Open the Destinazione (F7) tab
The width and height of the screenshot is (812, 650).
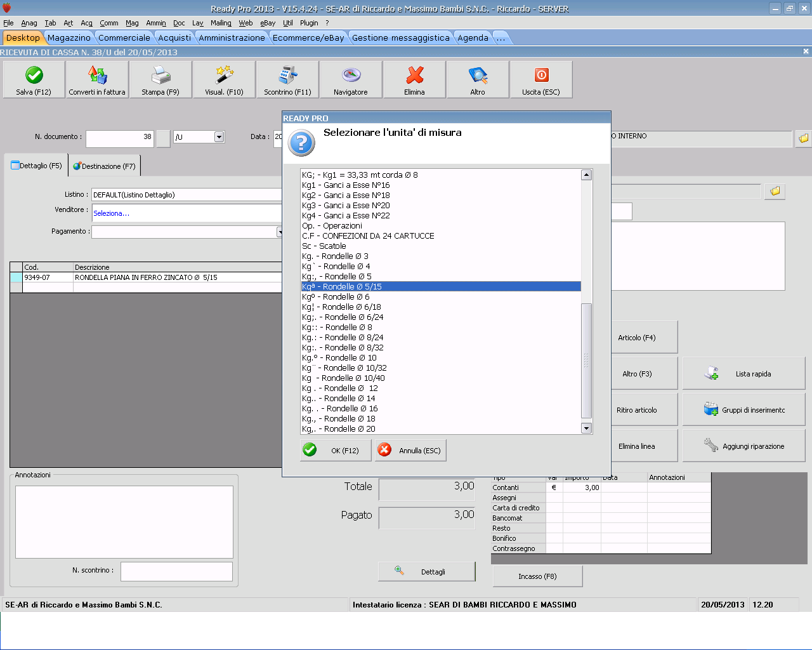[104, 166]
